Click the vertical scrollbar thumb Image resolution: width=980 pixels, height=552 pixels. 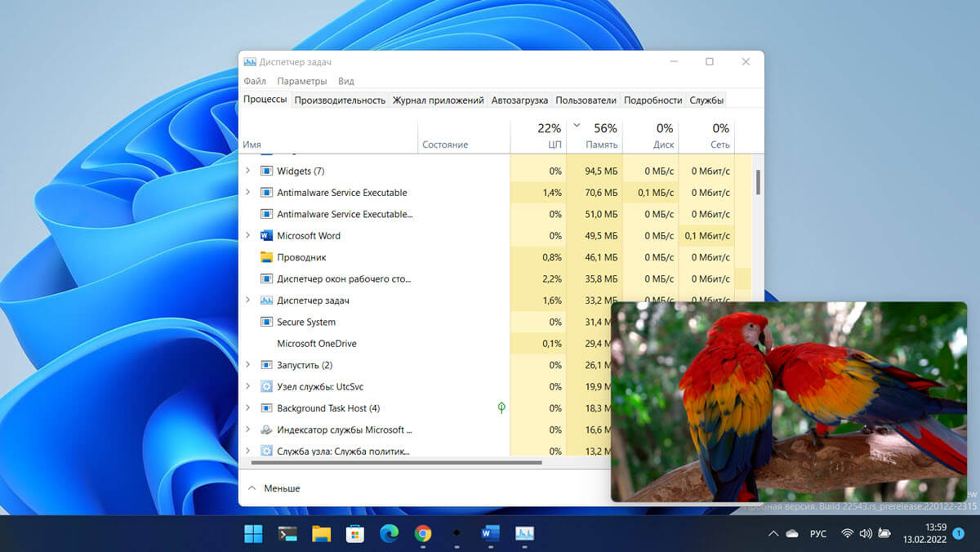[758, 181]
